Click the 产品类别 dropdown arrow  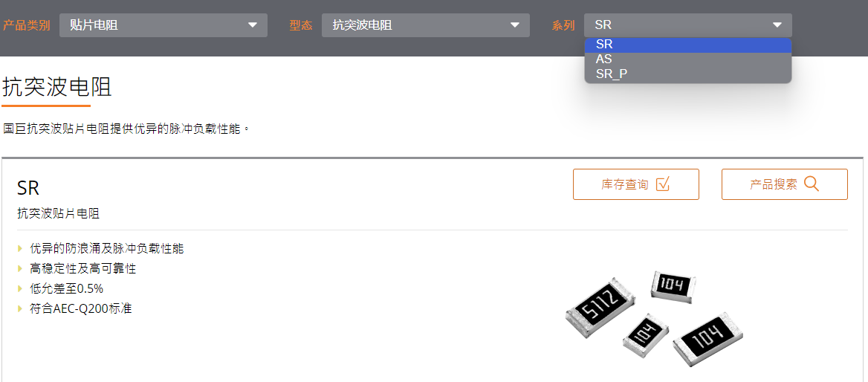point(253,25)
